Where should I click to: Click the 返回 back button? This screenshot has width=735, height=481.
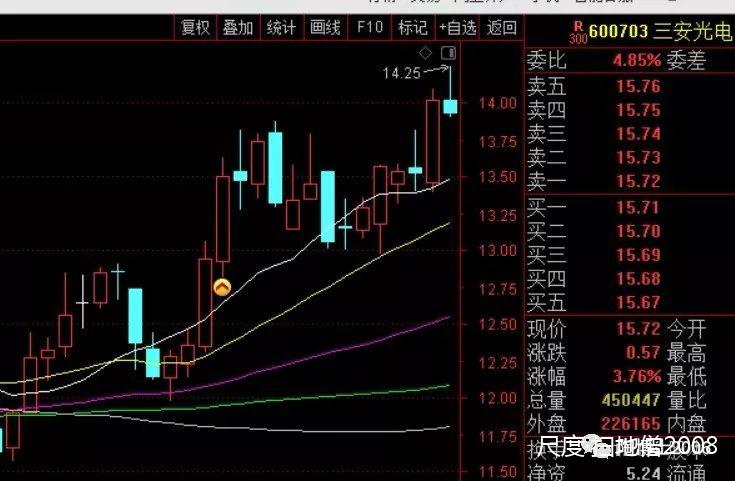point(502,28)
